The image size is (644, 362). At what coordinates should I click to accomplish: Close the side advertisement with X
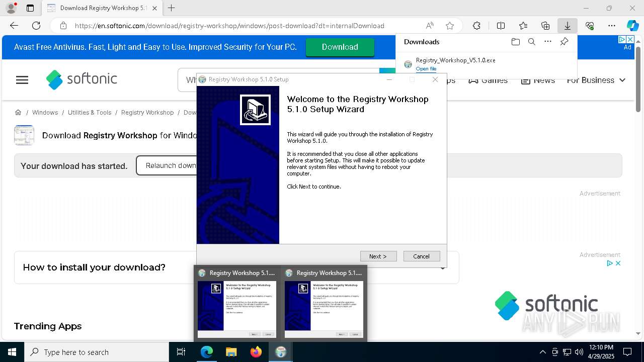pos(618,263)
